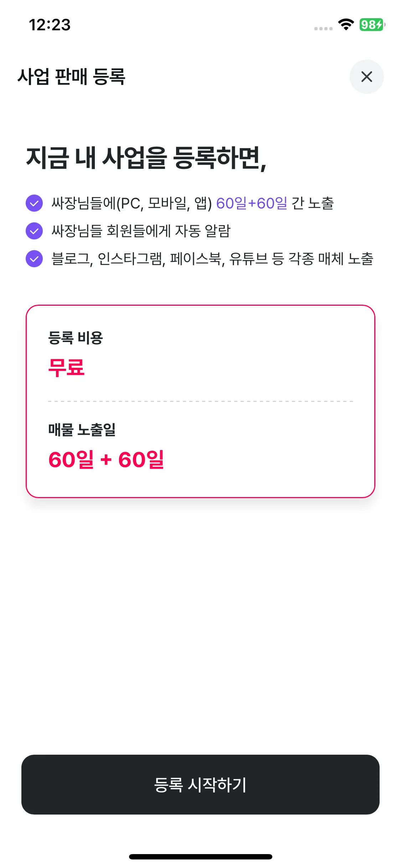Tap the 싸장님들에(PC, 모바일, 앱) benefit text
The image size is (401, 868).
click(132, 203)
